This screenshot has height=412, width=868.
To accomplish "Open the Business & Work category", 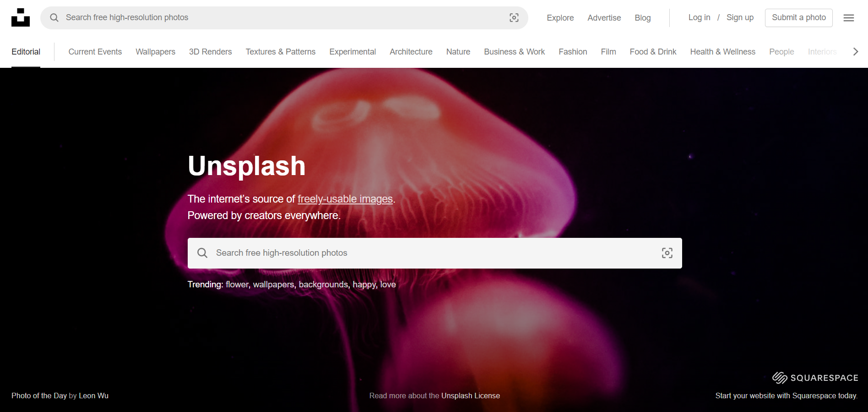I will [515, 52].
